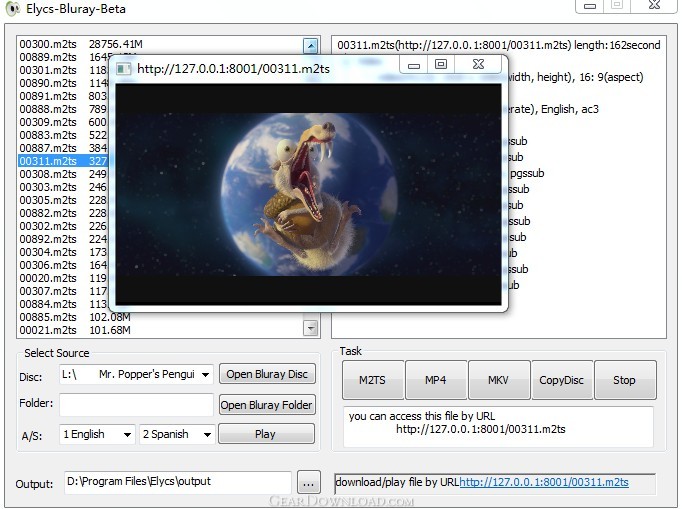The image size is (682, 509).
Task: Click the video preview frame
Action: [308, 194]
